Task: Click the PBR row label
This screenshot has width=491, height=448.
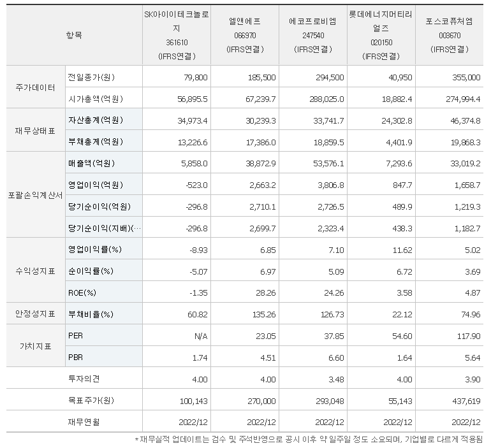Action: click(75, 358)
